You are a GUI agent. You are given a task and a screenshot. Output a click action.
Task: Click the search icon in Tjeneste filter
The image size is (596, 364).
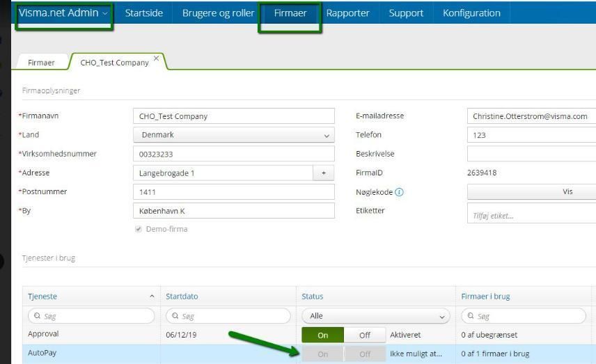(38, 316)
